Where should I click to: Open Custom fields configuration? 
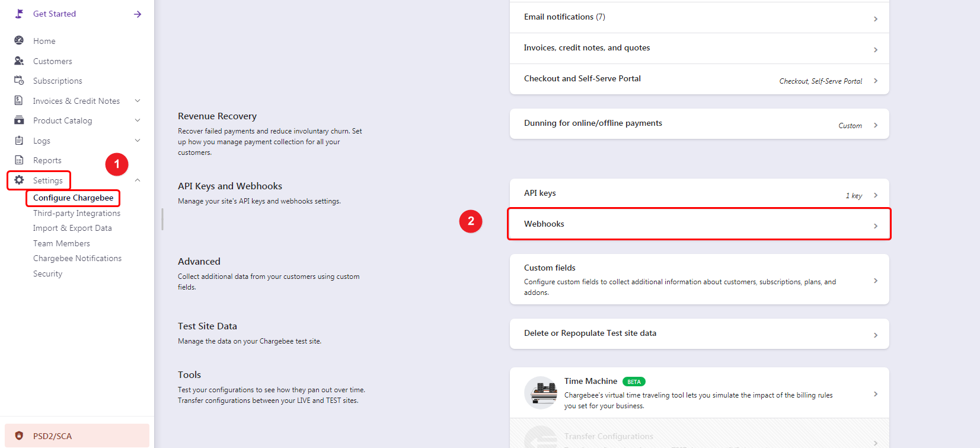pos(698,279)
